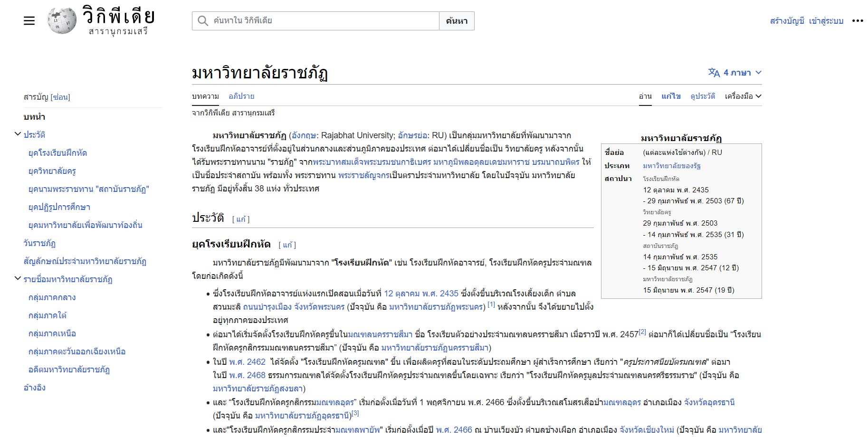
Task: Open the เครื่องมือ tools dropdown
Action: tap(743, 96)
